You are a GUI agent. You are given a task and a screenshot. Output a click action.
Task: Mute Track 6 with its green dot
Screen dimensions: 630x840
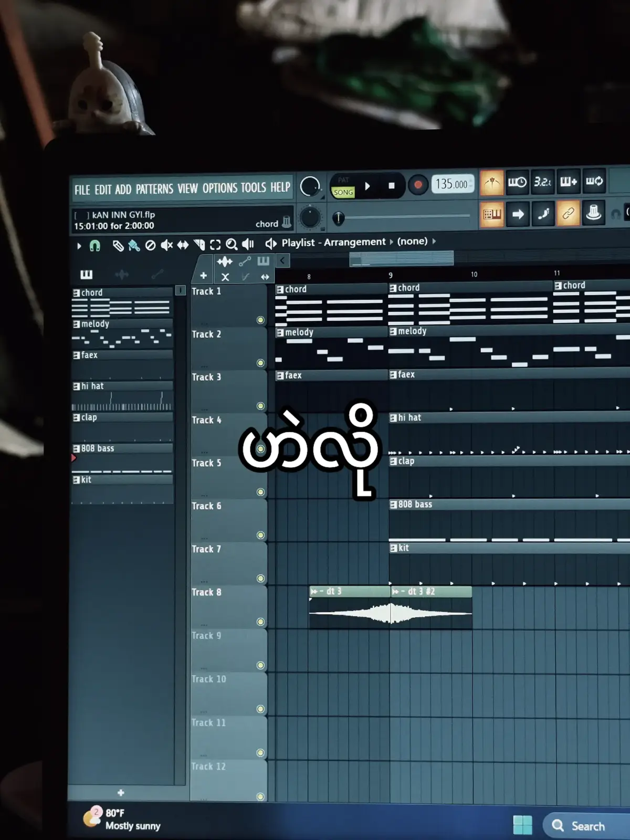tap(260, 535)
